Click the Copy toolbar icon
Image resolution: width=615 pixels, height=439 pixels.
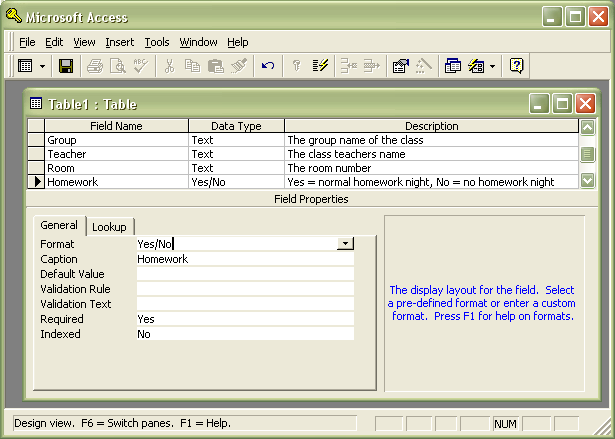coord(192,66)
